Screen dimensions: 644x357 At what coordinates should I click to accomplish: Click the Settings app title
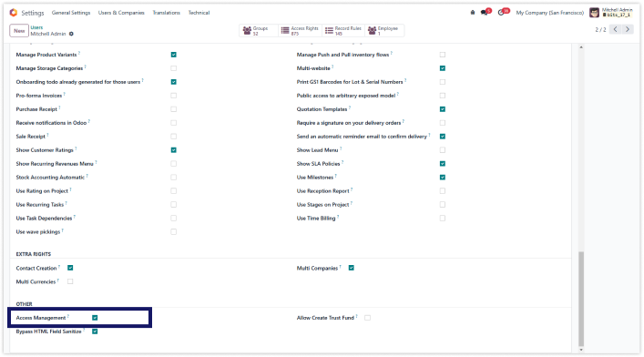click(x=33, y=13)
